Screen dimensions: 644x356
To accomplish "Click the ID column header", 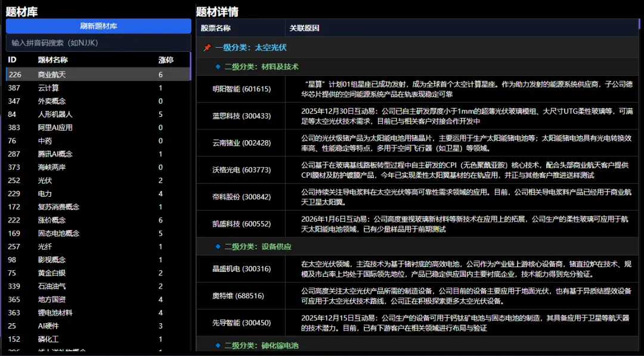I will click(13, 60).
